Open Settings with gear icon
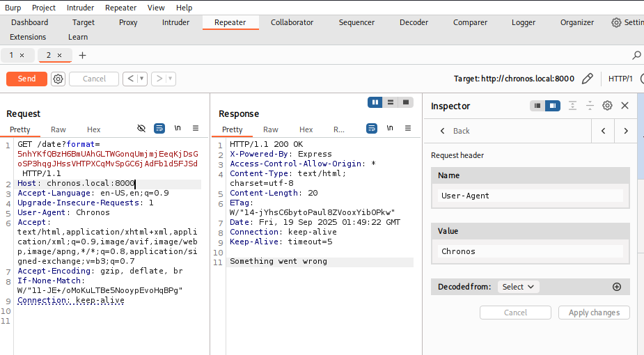This screenshot has height=355, width=644. tap(616, 22)
